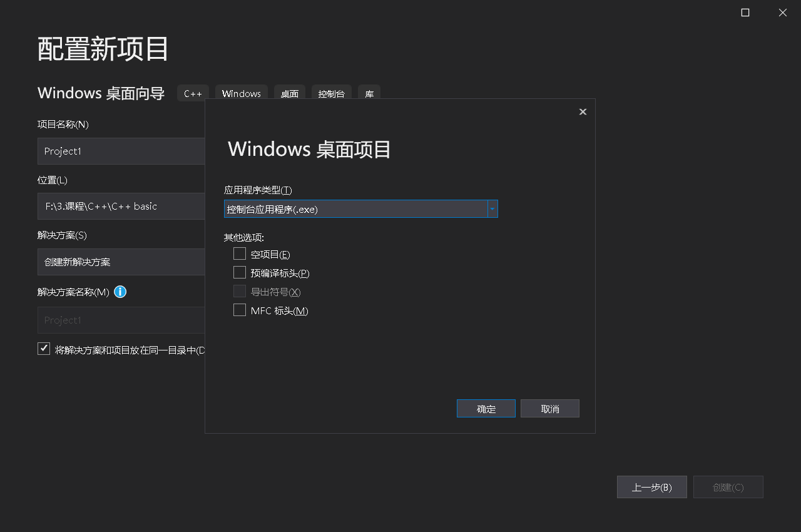Open the 应用程序类型 dropdown arrow
This screenshot has height=532, width=801.
pyautogui.click(x=492, y=209)
